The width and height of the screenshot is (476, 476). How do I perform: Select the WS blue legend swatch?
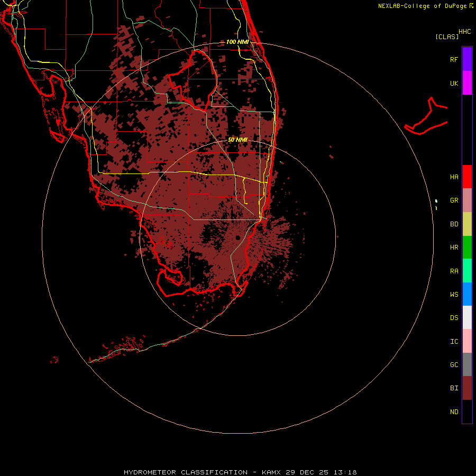coord(467,294)
